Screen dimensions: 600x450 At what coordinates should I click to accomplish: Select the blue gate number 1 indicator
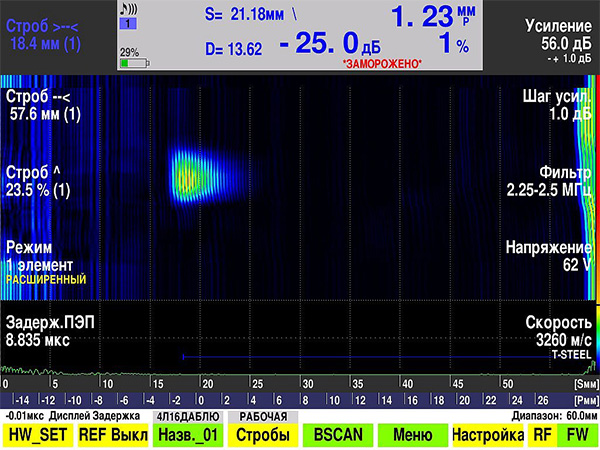pos(128,24)
